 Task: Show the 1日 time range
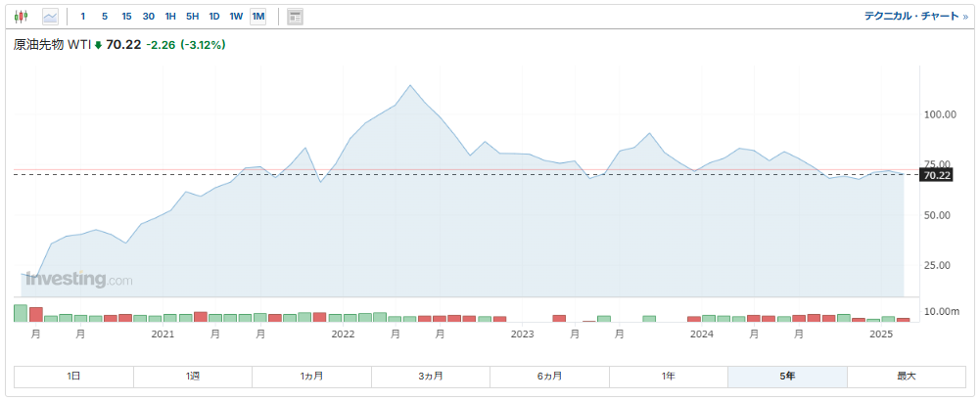(73, 377)
